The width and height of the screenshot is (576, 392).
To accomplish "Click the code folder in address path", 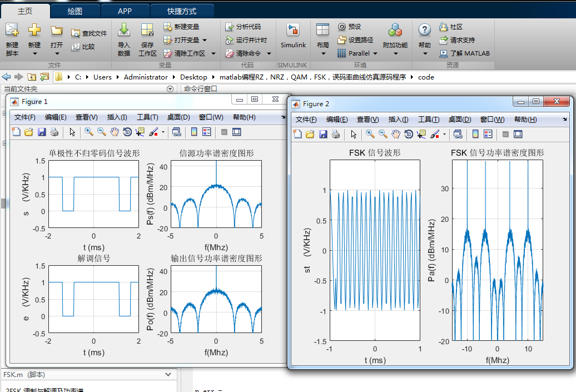I will click(426, 77).
